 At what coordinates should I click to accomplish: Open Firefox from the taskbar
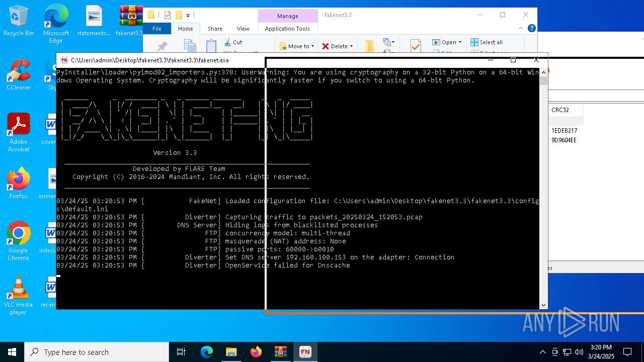tap(256, 352)
